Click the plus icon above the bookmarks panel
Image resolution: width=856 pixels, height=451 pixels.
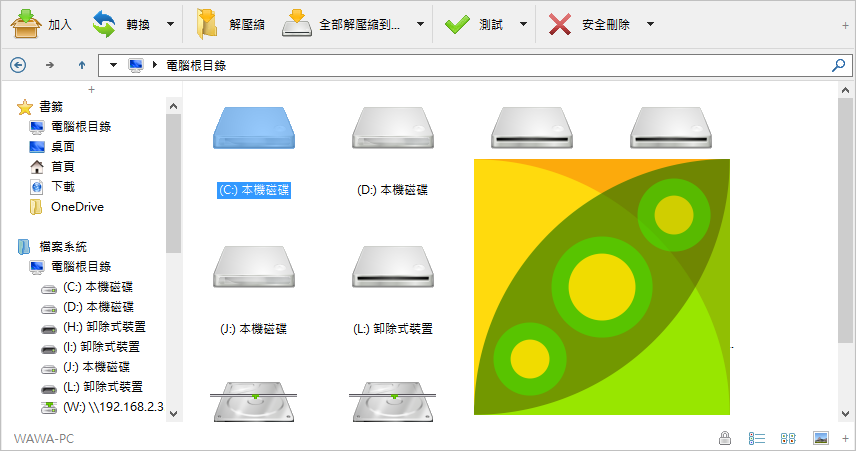point(91,89)
